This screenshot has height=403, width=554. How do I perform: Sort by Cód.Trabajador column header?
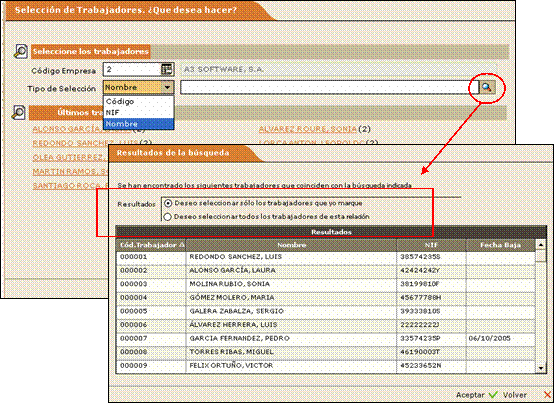click(151, 245)
